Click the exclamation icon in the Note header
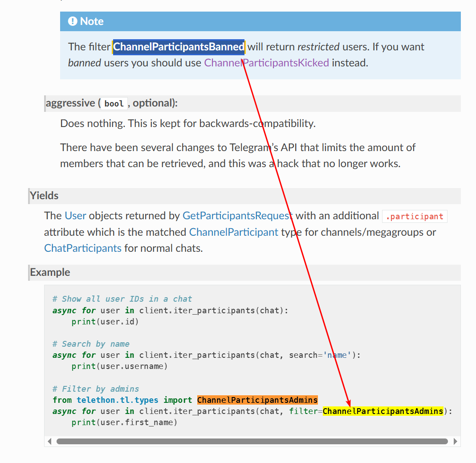 click(73, 21)
